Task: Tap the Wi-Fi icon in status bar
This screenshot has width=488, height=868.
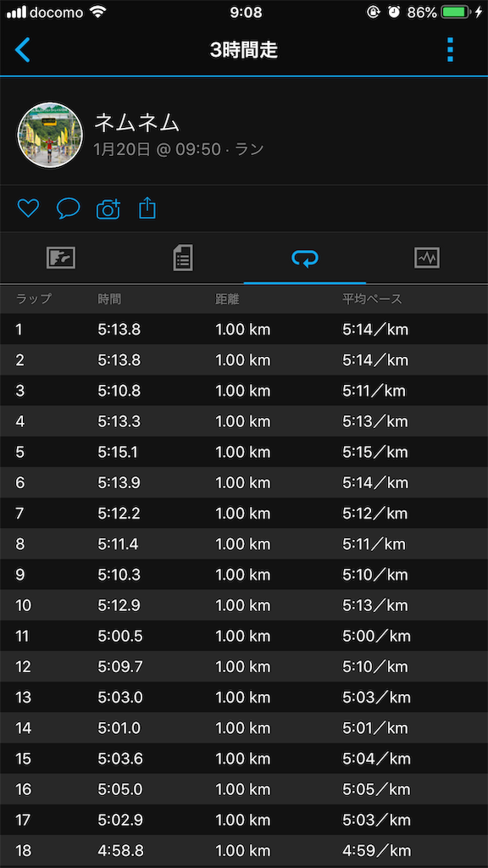Action: point(98,12)
